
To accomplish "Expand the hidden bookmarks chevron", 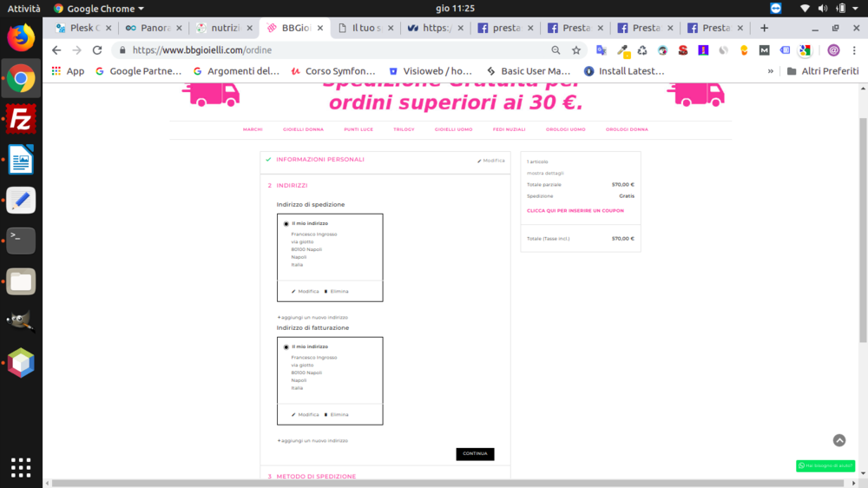I will (770, 71).
